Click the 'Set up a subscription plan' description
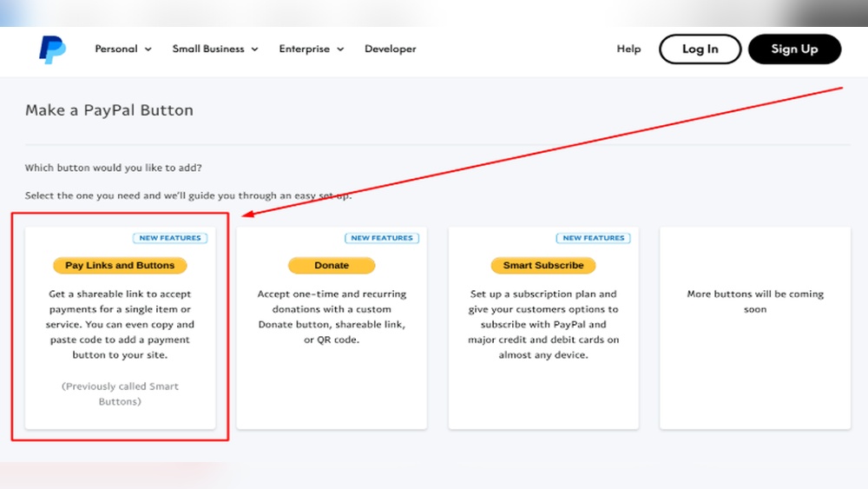This screenshot has height=489, width=868. point(543,325)
